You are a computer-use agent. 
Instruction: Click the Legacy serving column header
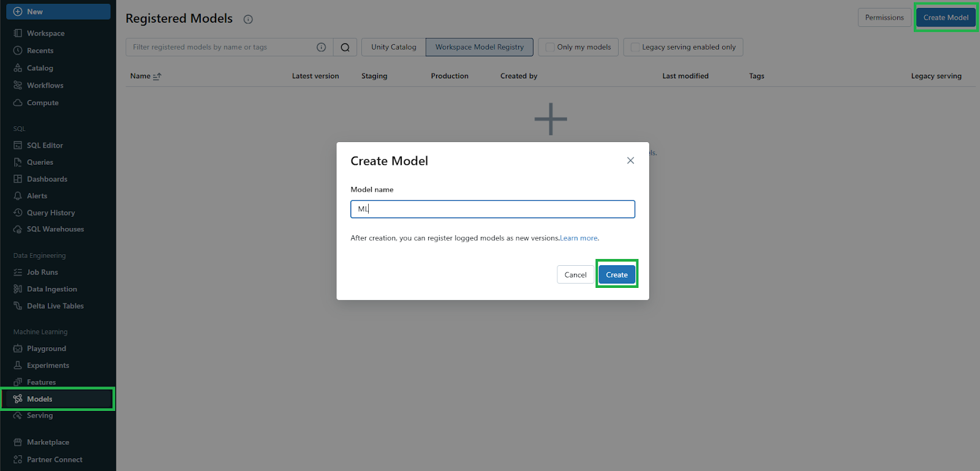(936, 76)
